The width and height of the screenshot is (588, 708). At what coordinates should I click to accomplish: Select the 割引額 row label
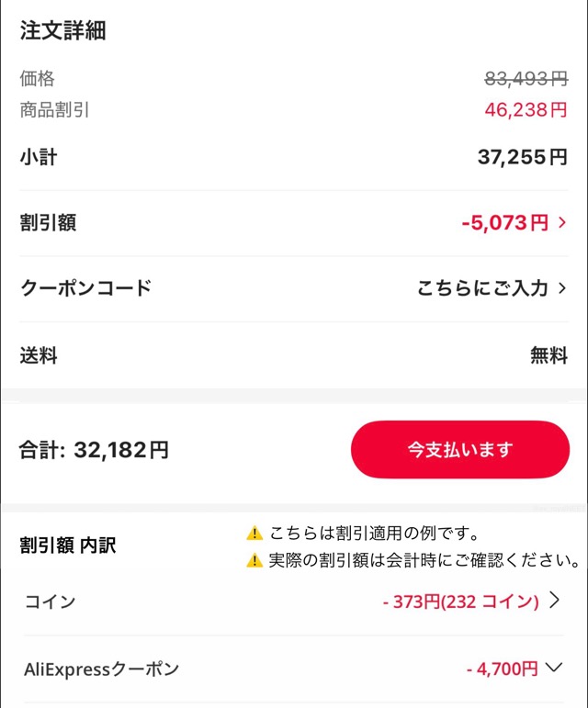(x=48, y=223)
